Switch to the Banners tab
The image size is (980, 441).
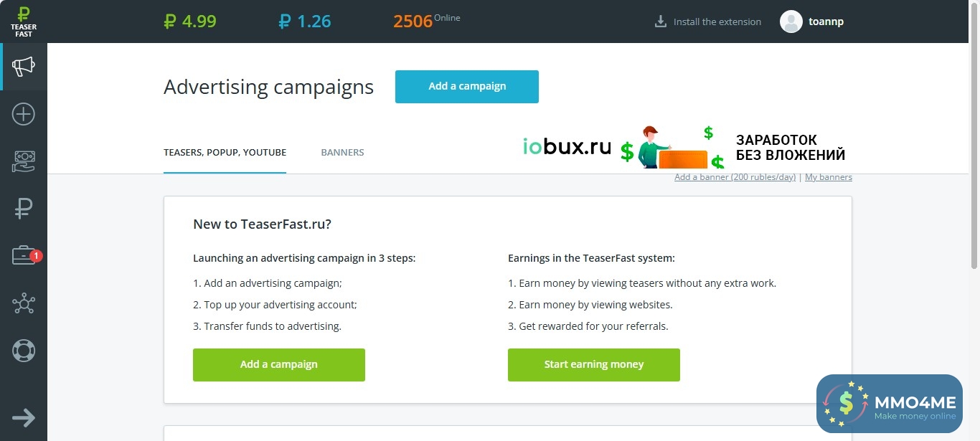tap(342, 152)
